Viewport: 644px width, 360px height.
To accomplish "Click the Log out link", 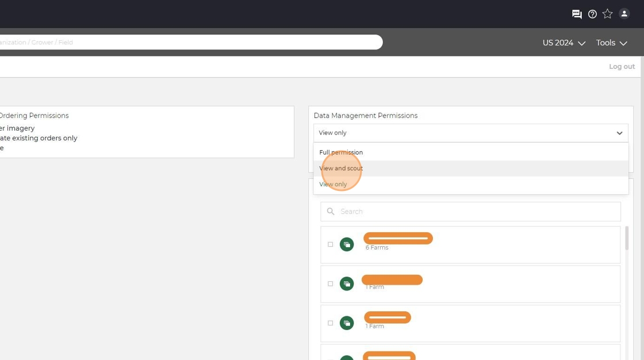I will point(622,67).
